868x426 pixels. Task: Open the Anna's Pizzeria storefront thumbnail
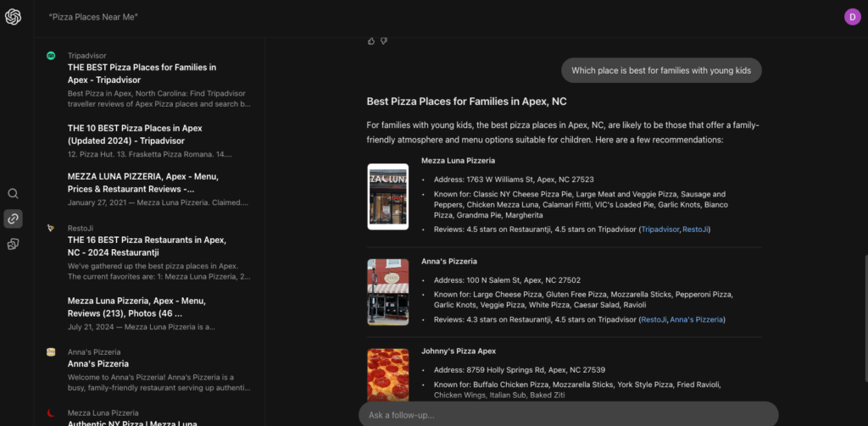[388, 292]
